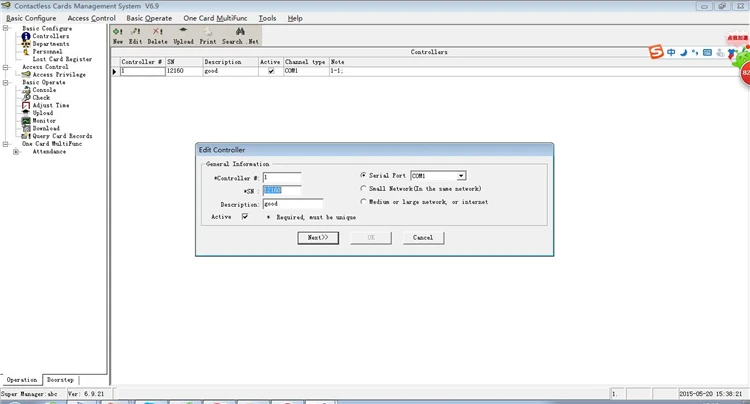Open the Query Card Records item
750x404 pixels.
(62, 136)
